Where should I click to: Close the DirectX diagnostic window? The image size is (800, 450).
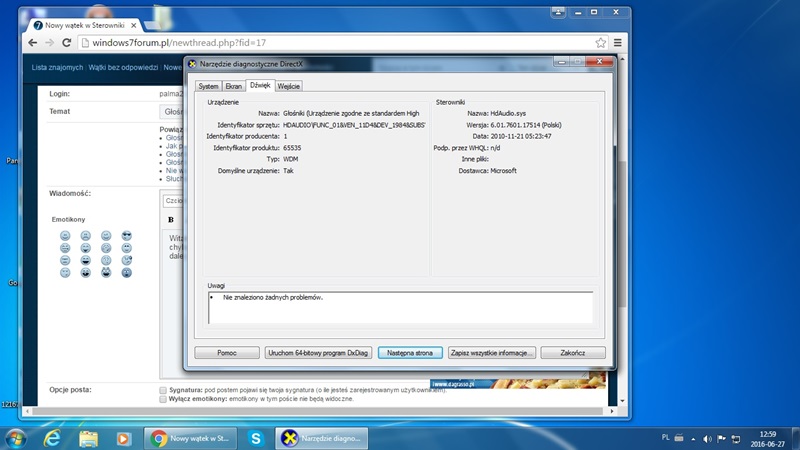point(599,62)
